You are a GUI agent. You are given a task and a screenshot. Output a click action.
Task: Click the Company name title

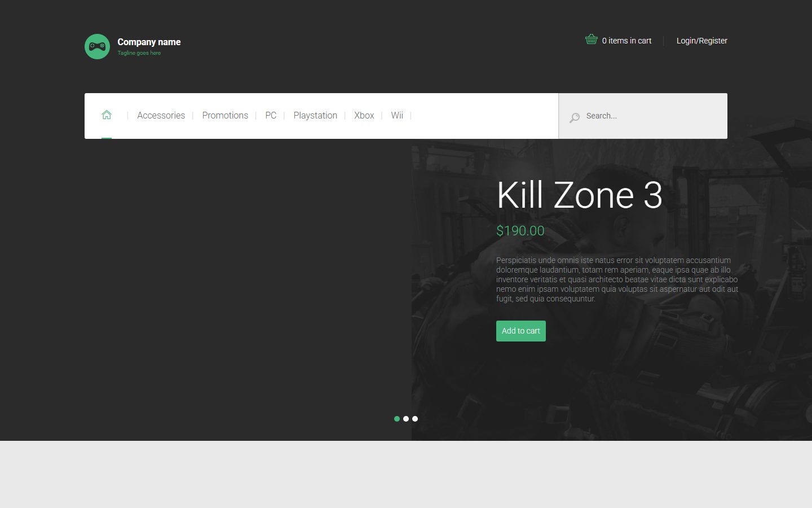(x=149, y=42)
